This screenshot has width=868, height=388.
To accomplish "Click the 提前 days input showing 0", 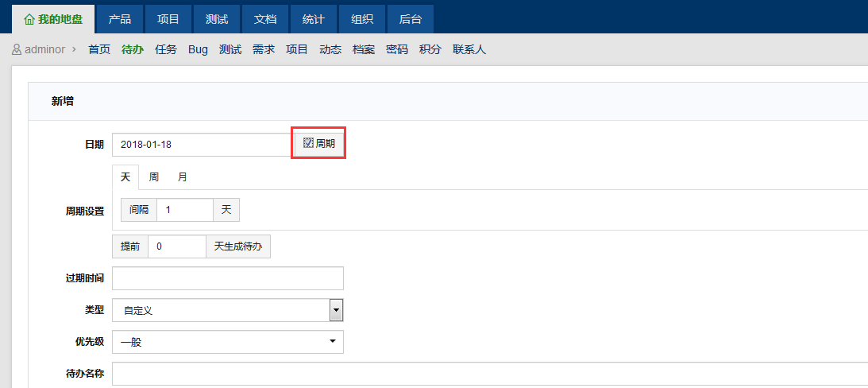I will 177,246.
